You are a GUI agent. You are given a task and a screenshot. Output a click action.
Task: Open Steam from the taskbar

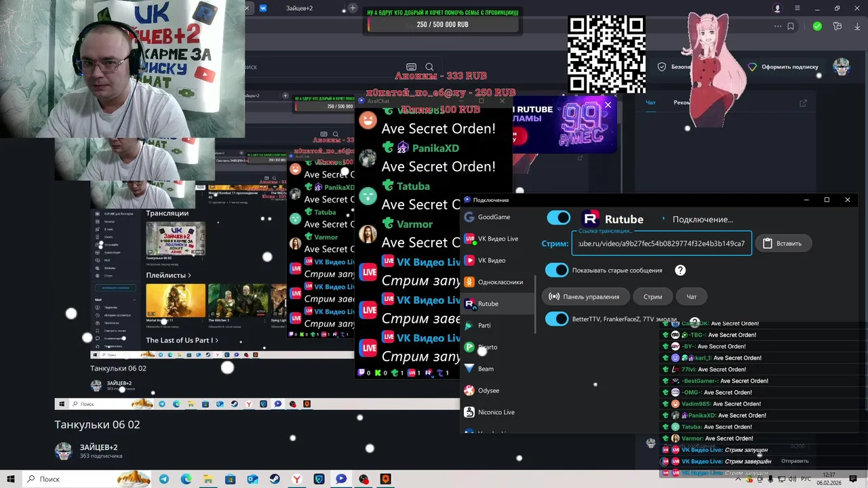[275, 479]
